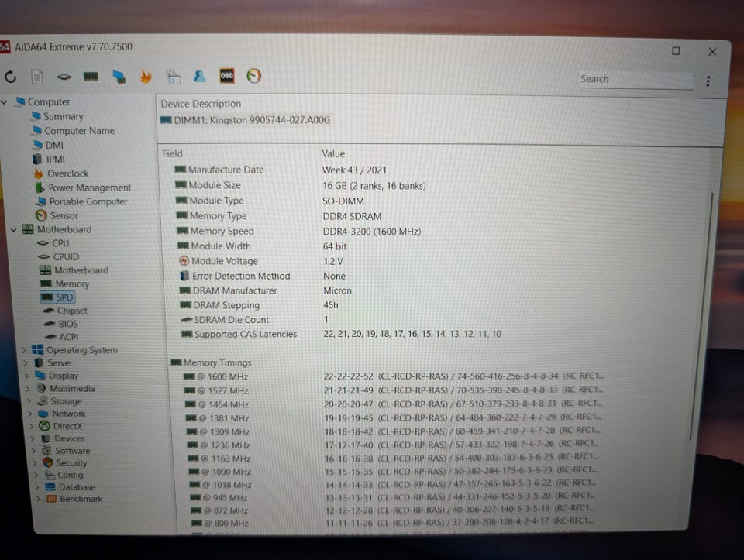744x560 pixels.
Task: Click the CPU chip toolbar icon
Action: click(x=64, y=77)
